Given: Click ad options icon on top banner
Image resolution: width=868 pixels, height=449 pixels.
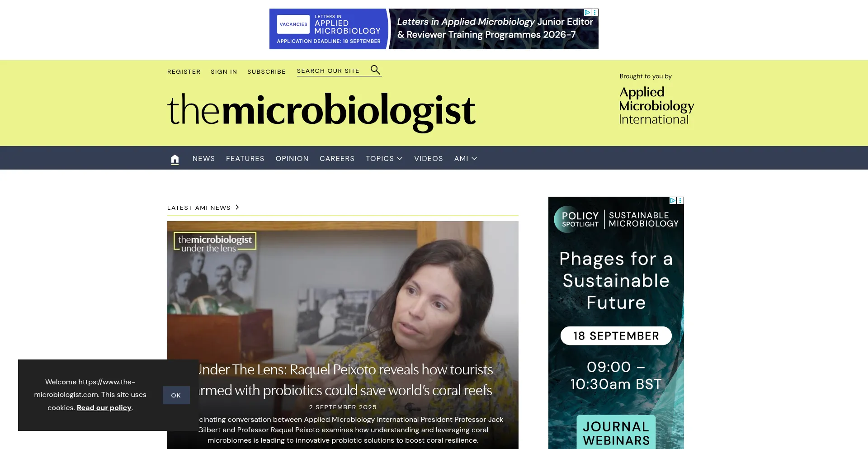Looking at the screenshot, I should (x=595, y=12).
